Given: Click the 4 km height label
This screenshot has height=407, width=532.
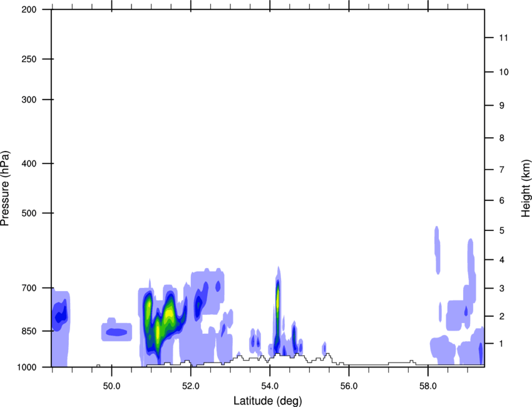Looking at the screenshot, I should coord(502,260).
